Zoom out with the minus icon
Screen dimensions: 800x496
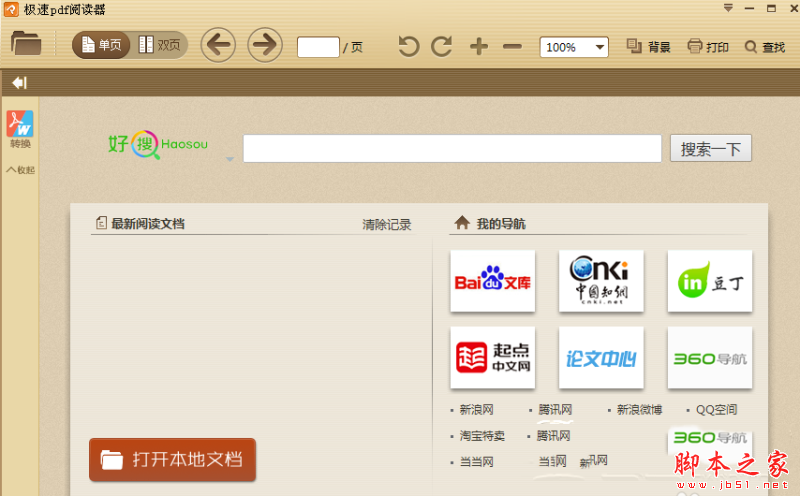(x=512, y=47)
